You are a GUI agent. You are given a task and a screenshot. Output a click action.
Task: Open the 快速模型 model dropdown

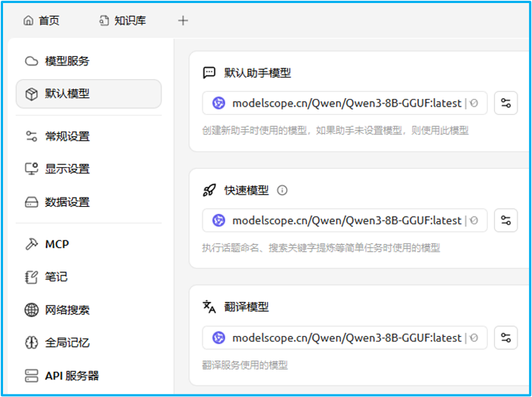point(345,221)
